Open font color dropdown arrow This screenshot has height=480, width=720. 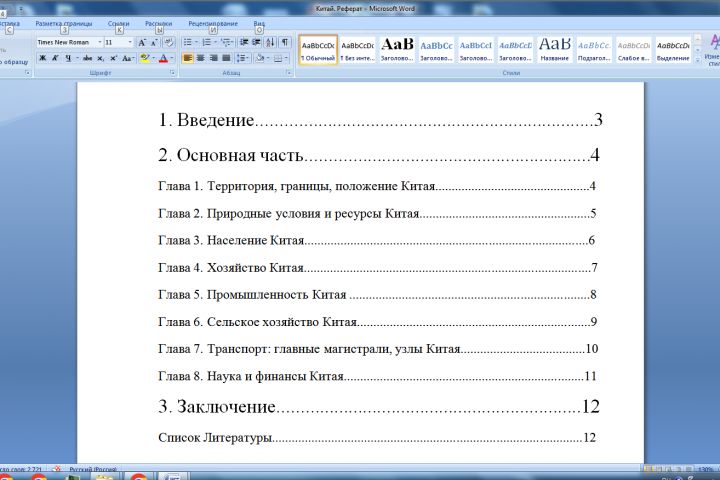point(172,58)
